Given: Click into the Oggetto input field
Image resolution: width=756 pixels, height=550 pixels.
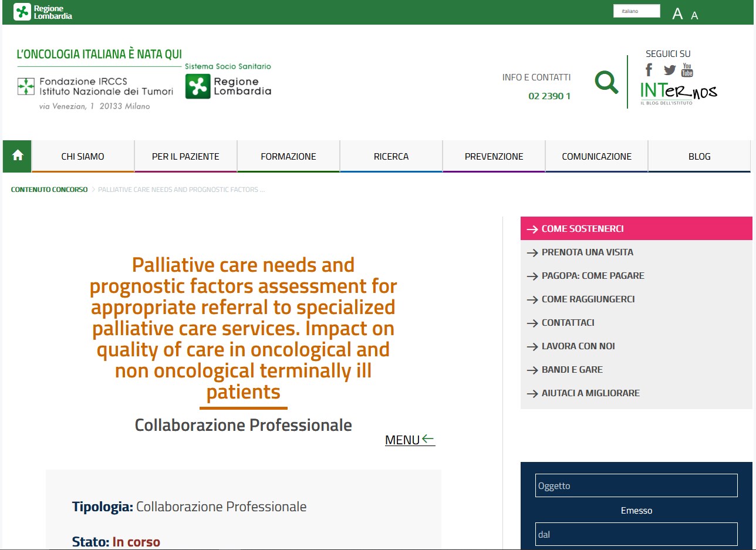Looking at the screenshot, I should [x=636, y=485].
